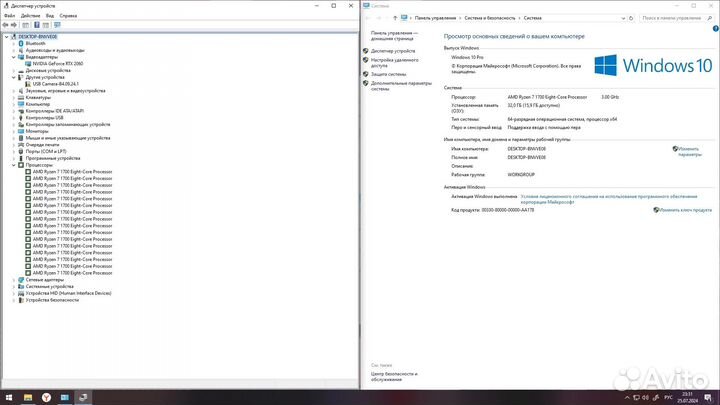Click the Bluetooth category icon
Viewport: 720px width, 405px height.
(21, 43)
